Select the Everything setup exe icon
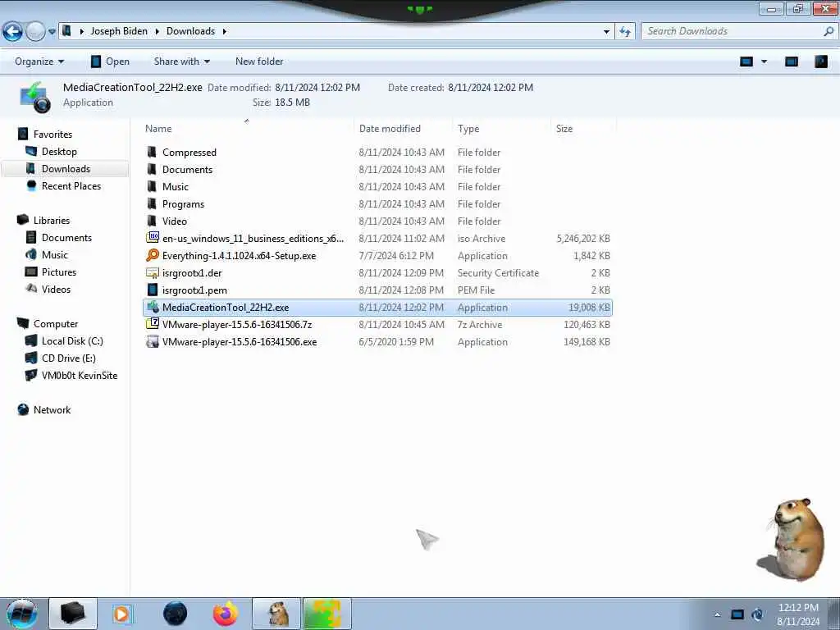840x630 pixels. (x=152, y=255)
